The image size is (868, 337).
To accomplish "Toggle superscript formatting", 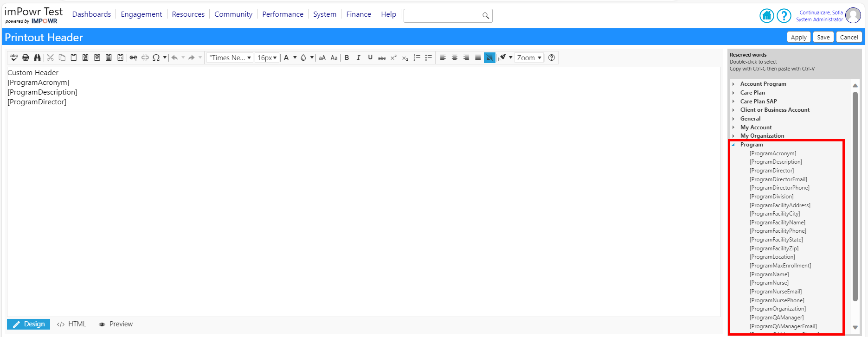I will coord(393,57).
